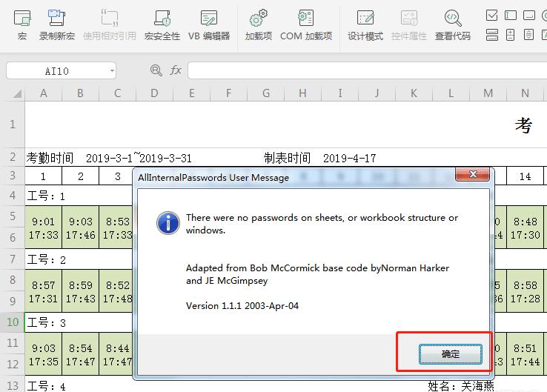Image resolution: width=547 pixels, height=392 pixels.
Task: Start recording with 录制新宏
Action: (57, 24)
